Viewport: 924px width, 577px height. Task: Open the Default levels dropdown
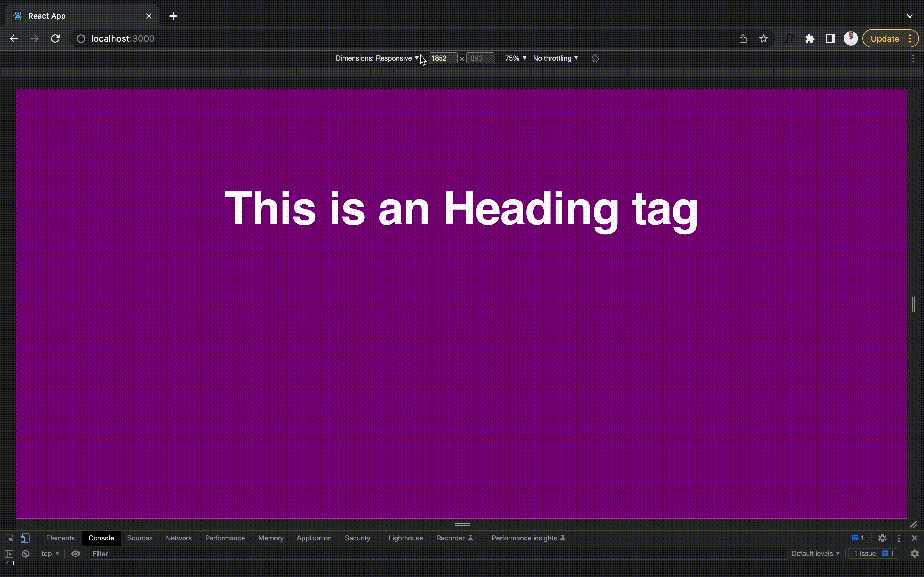click(x=816, y=553)
